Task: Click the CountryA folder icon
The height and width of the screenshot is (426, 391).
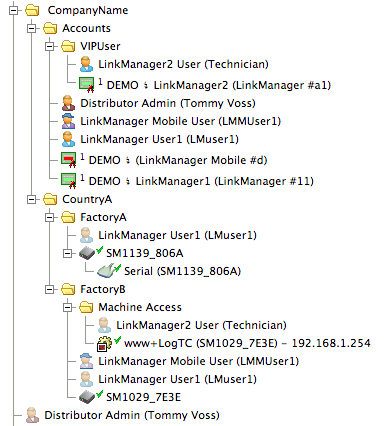Action: [50, 199]
